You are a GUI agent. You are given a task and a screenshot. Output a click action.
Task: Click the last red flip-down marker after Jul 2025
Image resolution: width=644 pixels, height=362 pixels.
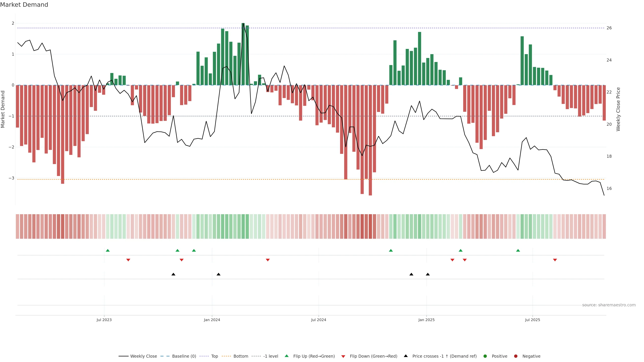click(x=555, y=260)
